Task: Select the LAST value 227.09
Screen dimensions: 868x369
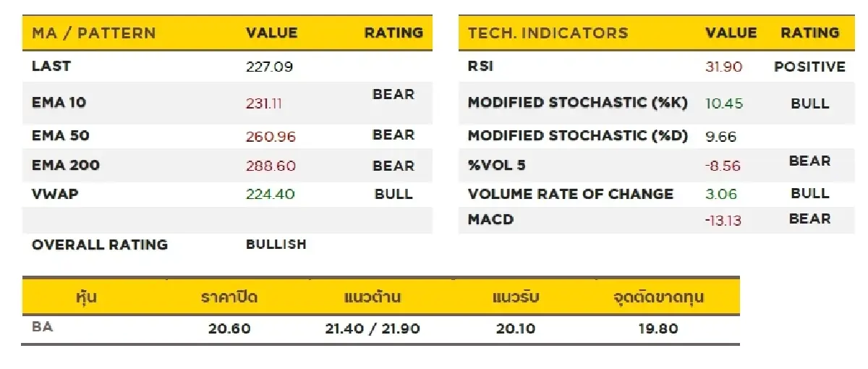Action: click(x=269, y=67)
